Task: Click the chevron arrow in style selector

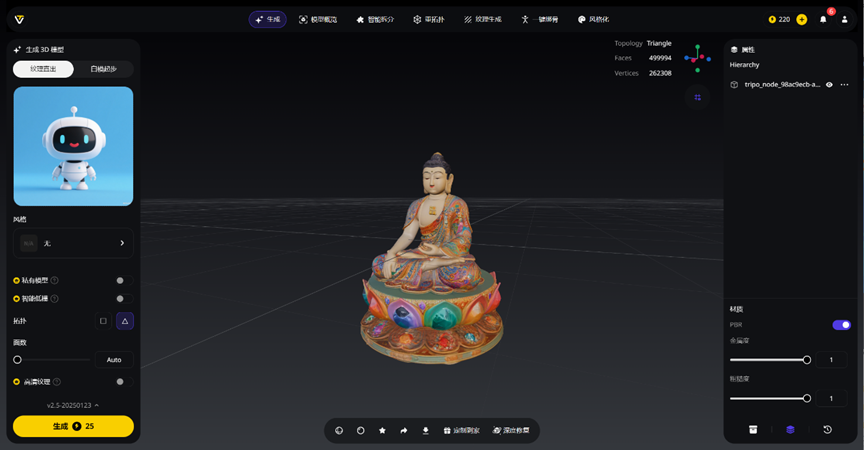Action: coord(122,243)
